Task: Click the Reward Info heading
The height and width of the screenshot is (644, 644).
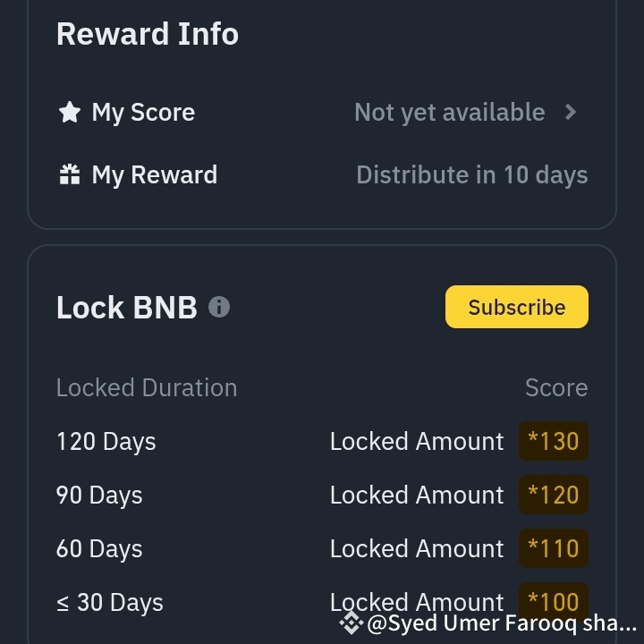Action: [x=148, y=34]
